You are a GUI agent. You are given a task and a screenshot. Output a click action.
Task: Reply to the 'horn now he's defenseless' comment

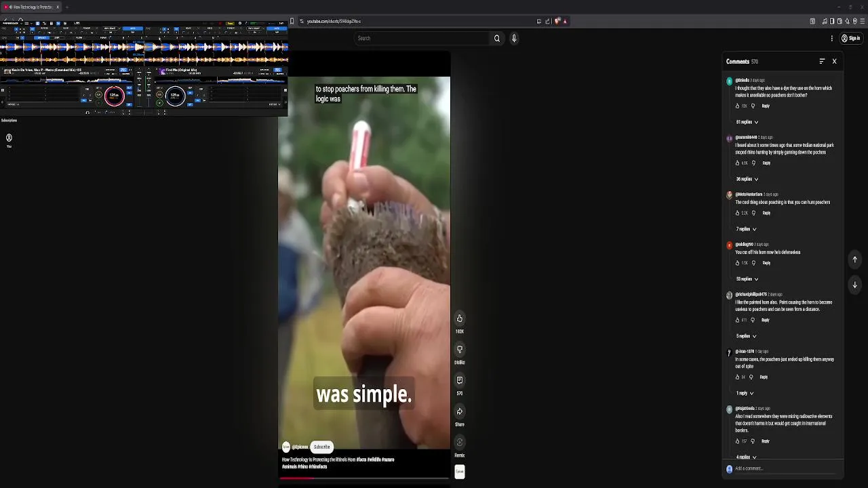point(766,263)
